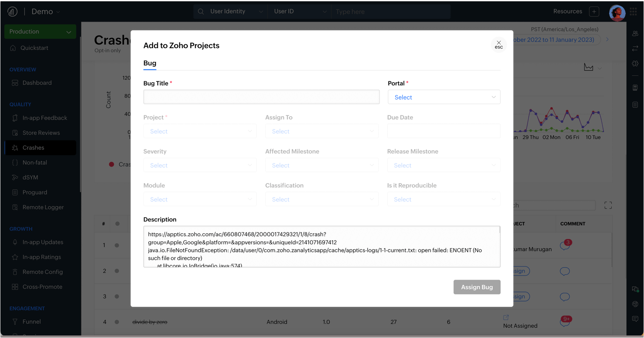Click the chart type icon
The width and height of the screenshot is (644, 338).
click(x=589, y=68)
